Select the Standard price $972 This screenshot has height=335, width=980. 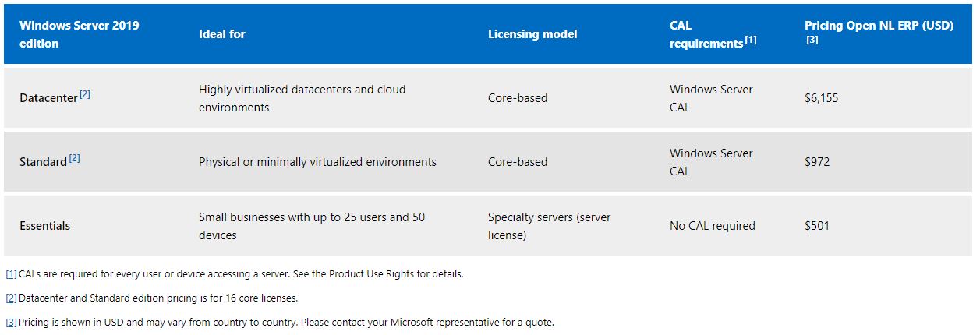817,162
